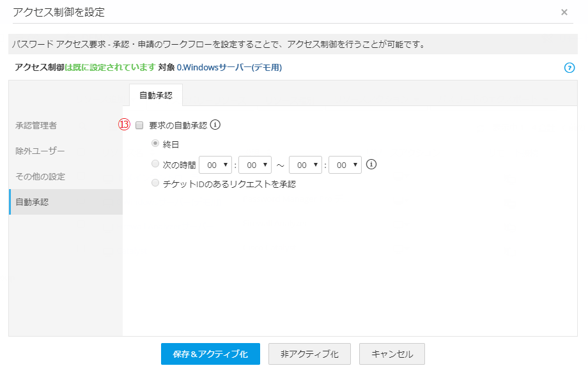Click info icon beside 要求の自動承認

(x=215, y=125)
